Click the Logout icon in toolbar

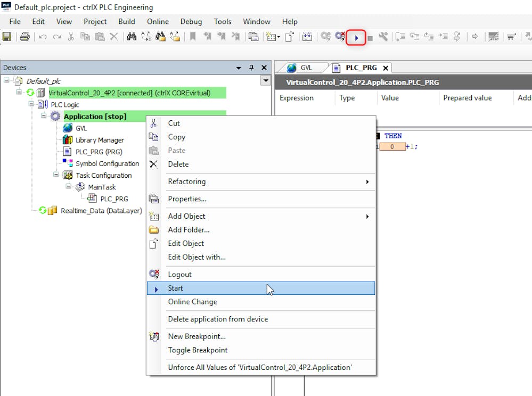click(340, 37)
